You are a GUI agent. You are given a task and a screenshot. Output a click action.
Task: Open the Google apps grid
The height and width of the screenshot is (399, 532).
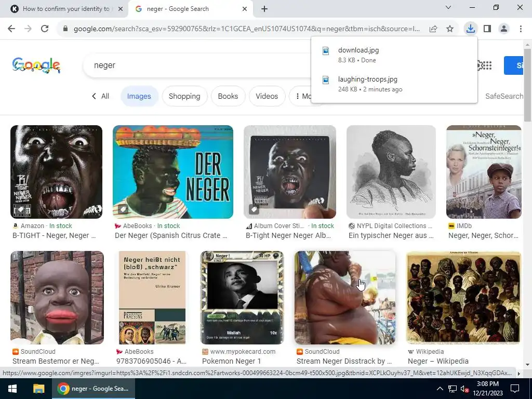tap(486, 65)
